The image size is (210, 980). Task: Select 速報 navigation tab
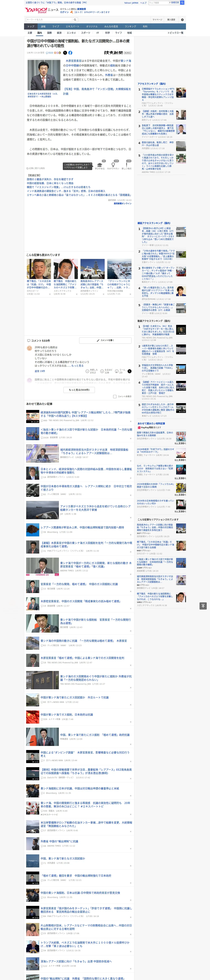pos(43,27)
